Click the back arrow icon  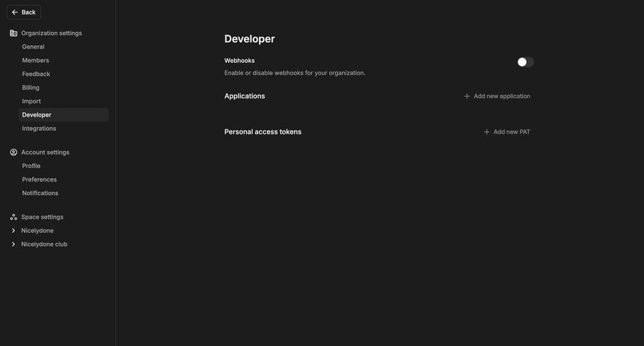point(14,12)
